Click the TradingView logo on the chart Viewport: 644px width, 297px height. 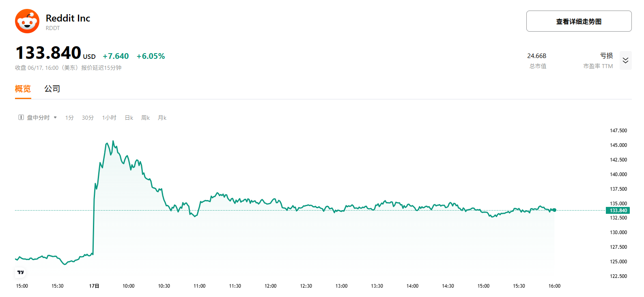[21, 272]
